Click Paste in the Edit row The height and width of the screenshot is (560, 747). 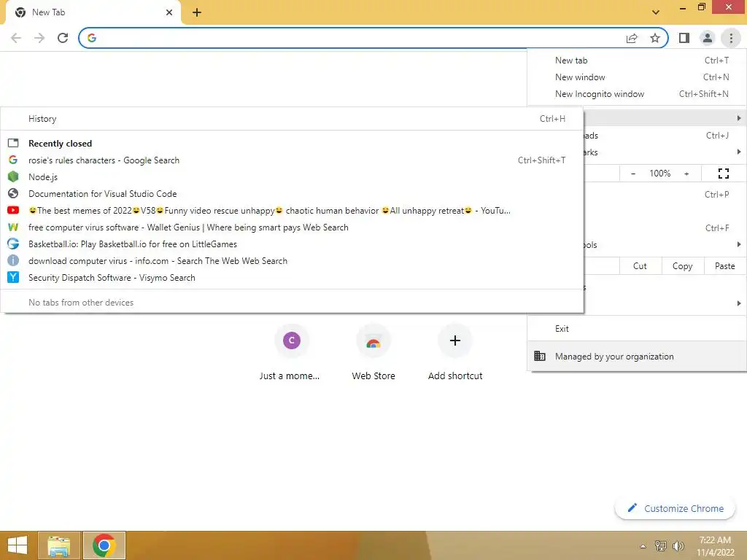click(x=724, y=266)
